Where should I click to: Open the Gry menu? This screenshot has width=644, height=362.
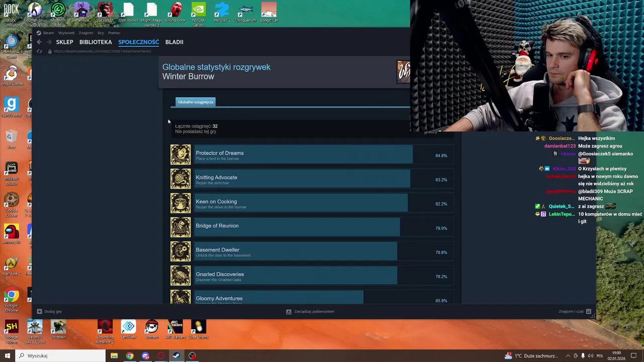[101, 33]
